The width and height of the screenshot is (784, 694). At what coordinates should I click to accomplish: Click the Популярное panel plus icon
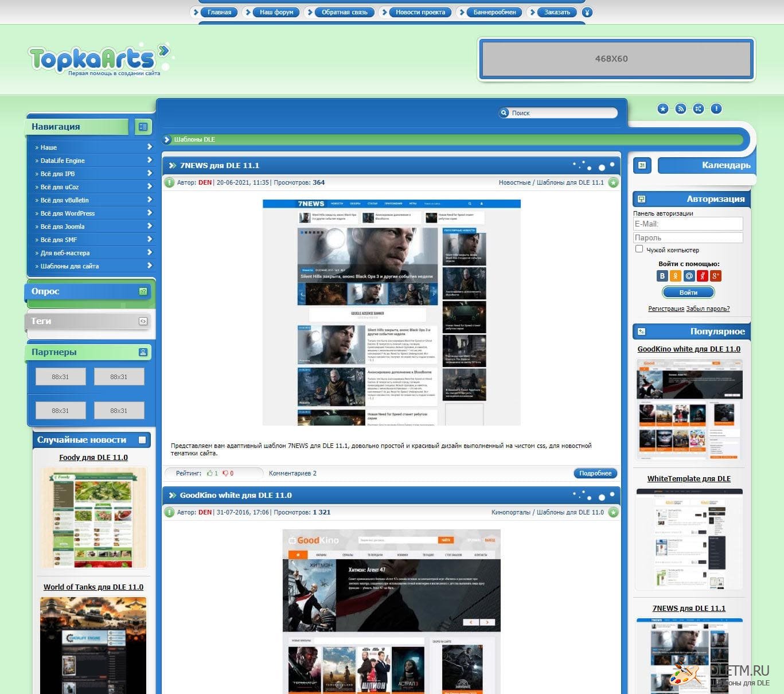[642, 332]
